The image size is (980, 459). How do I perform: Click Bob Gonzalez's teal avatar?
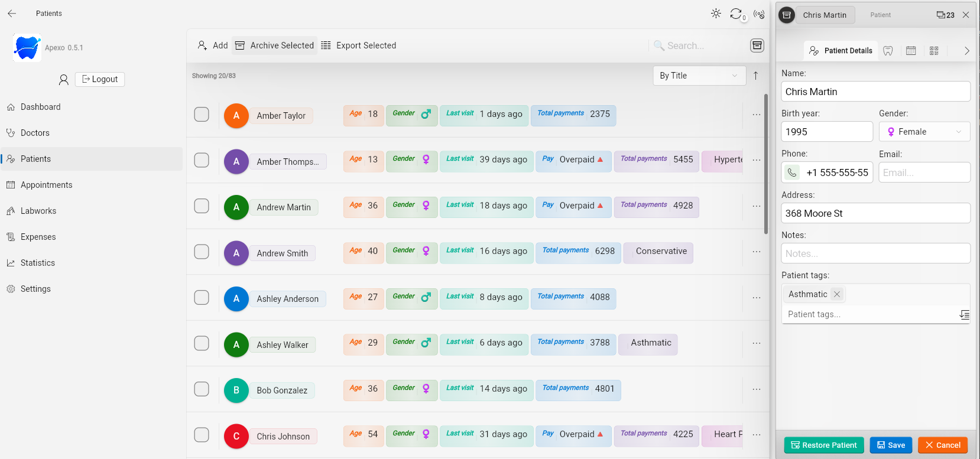[236, 390]
